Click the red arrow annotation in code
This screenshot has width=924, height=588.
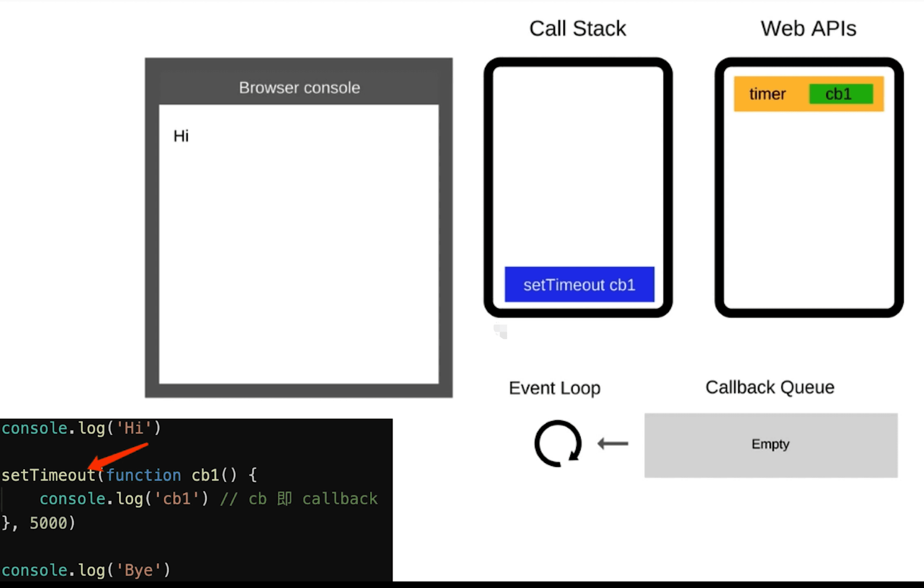(119, 456)
